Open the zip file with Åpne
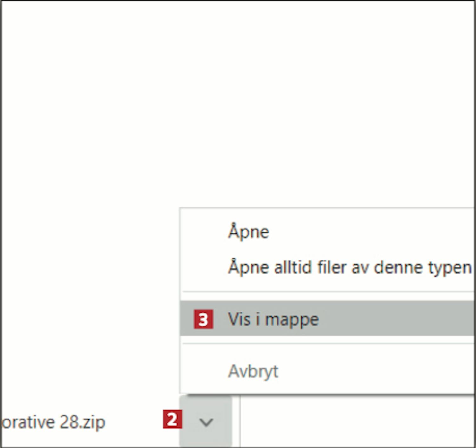This screenshot has height=448, width=476. click(x=248, y=232)
